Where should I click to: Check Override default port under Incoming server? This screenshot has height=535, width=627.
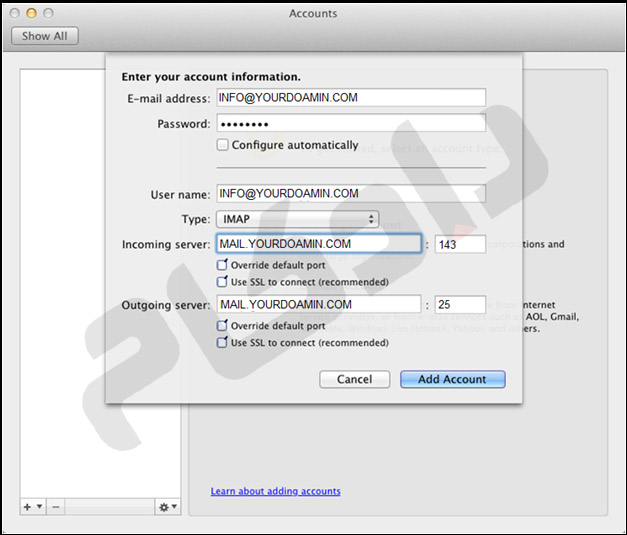(222, 266)
